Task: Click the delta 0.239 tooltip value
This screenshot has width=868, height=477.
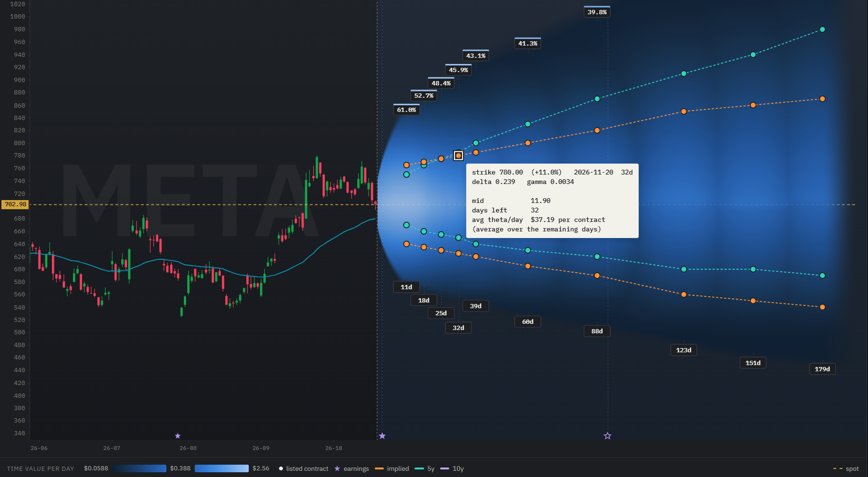Action: 493,182
